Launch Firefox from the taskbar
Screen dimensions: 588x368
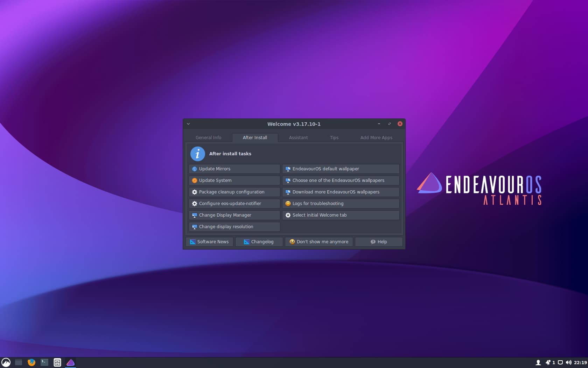point(31,362)
